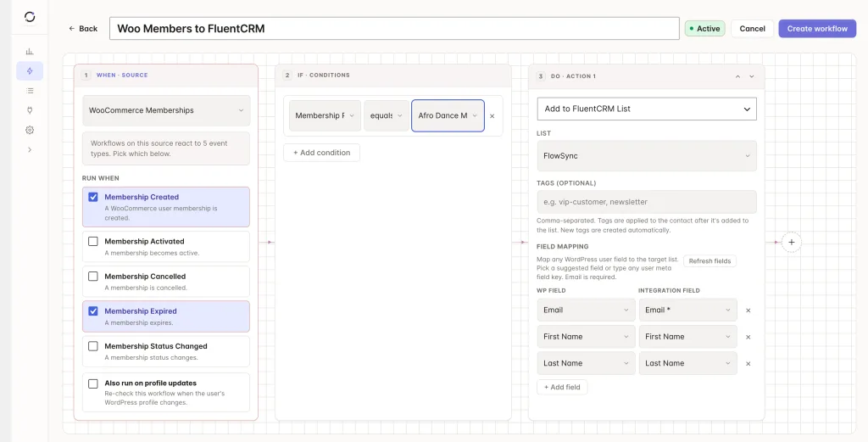Toggle the Membership Created checkbox
This screenshot has width=868, height=442.
pyautogui.click(x=93, y=197)
